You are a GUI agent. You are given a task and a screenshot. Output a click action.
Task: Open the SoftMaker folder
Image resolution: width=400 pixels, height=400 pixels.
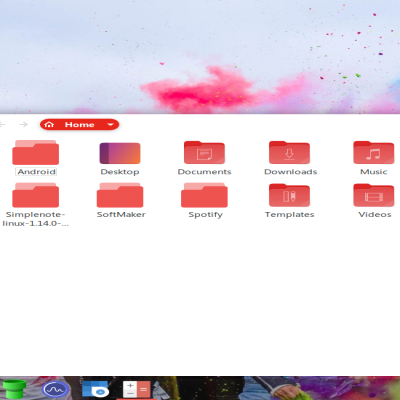[120, 195]
